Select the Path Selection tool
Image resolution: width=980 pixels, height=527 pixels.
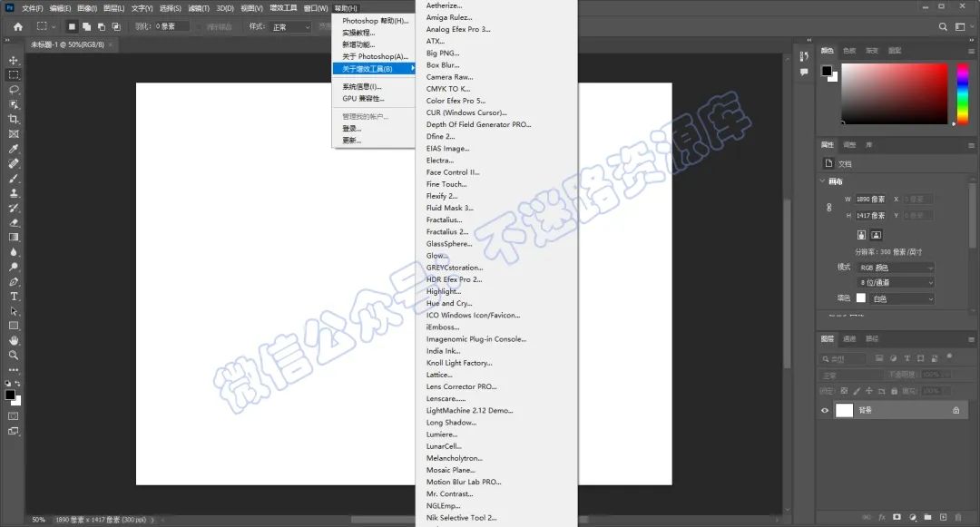[x=13, y=311]
